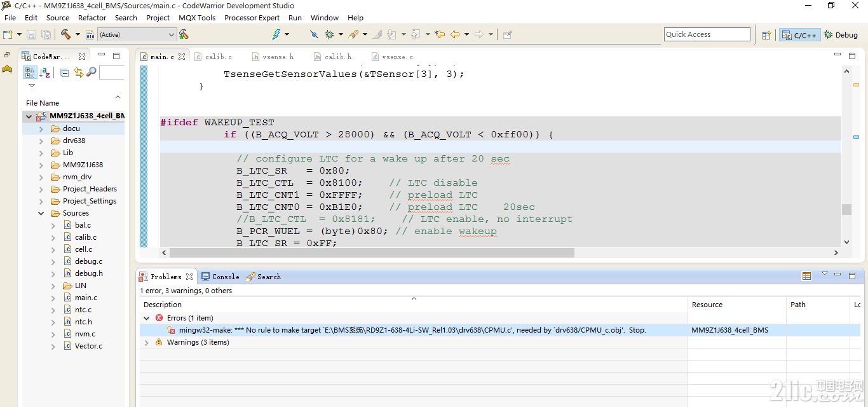Open the MQX Tools menu
The height and width of the screenshot is (407, 868).
coord(197,18)
